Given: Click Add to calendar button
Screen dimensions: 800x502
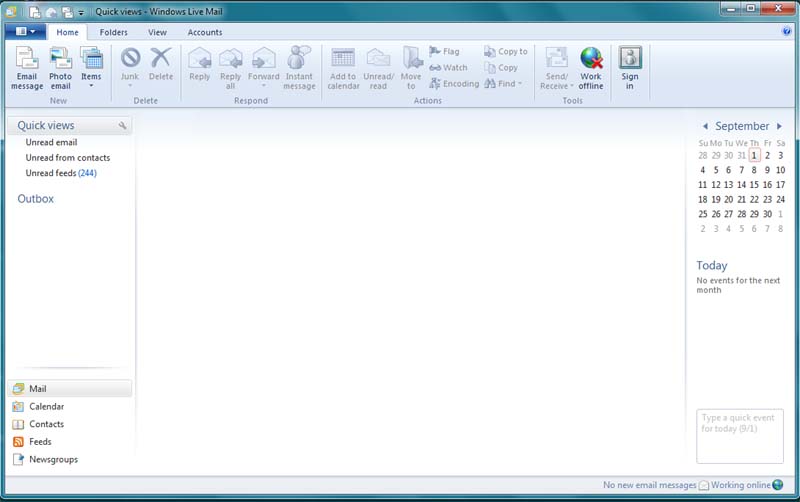Looking at the screenshot, I should click(343, 68).
